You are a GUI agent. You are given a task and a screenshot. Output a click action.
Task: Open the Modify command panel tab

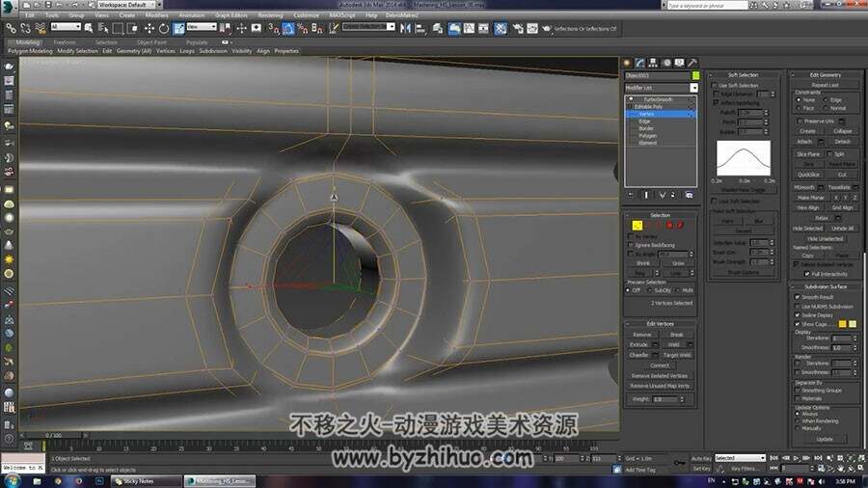pyautogui.click(x=640, y=63)
